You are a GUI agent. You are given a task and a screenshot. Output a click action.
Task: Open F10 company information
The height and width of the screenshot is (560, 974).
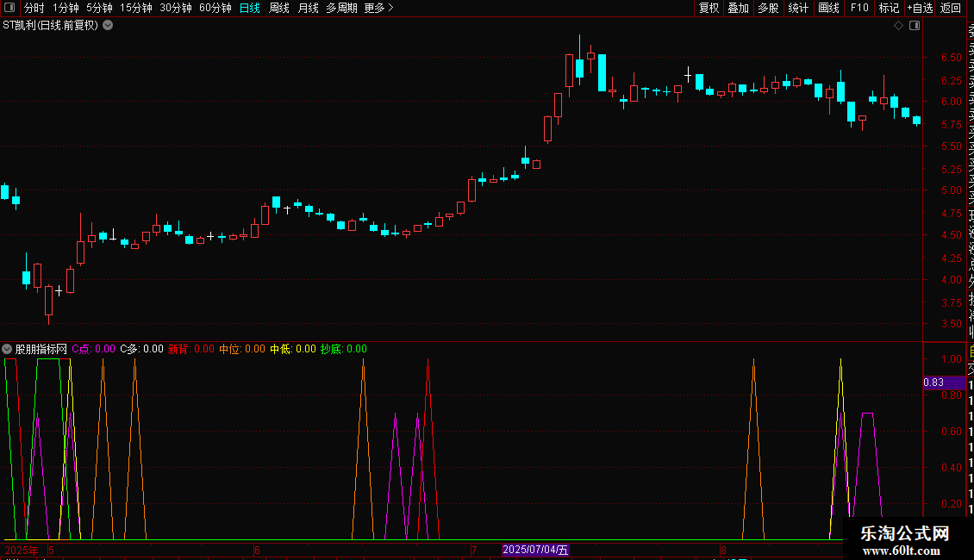click(859, 8)
